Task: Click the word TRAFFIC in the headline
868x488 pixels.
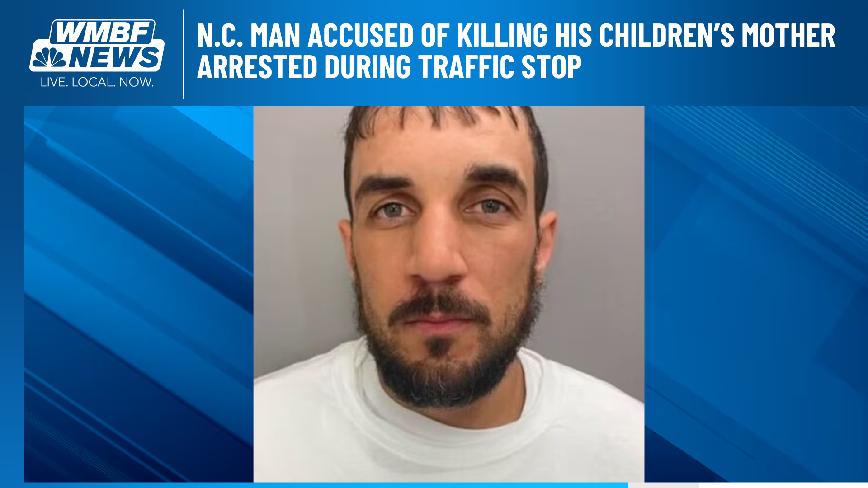Action: tap(466, 67)
